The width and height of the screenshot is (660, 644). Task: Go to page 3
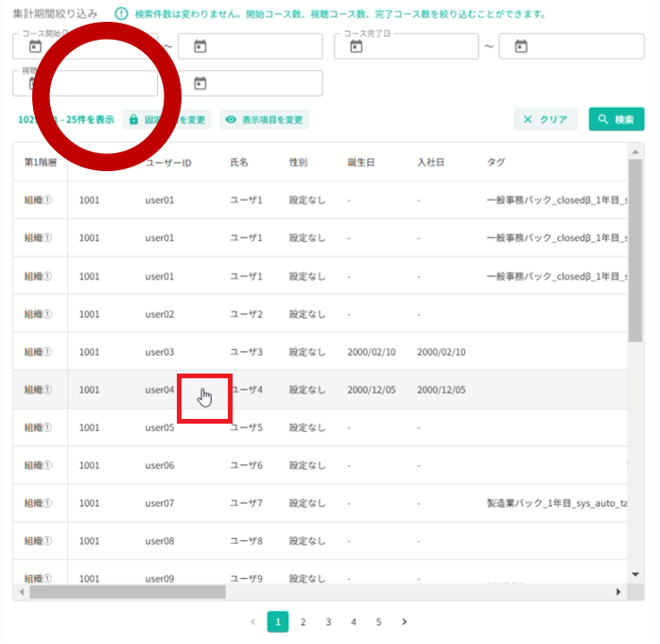pyautogui.click(x=328, y=621)
